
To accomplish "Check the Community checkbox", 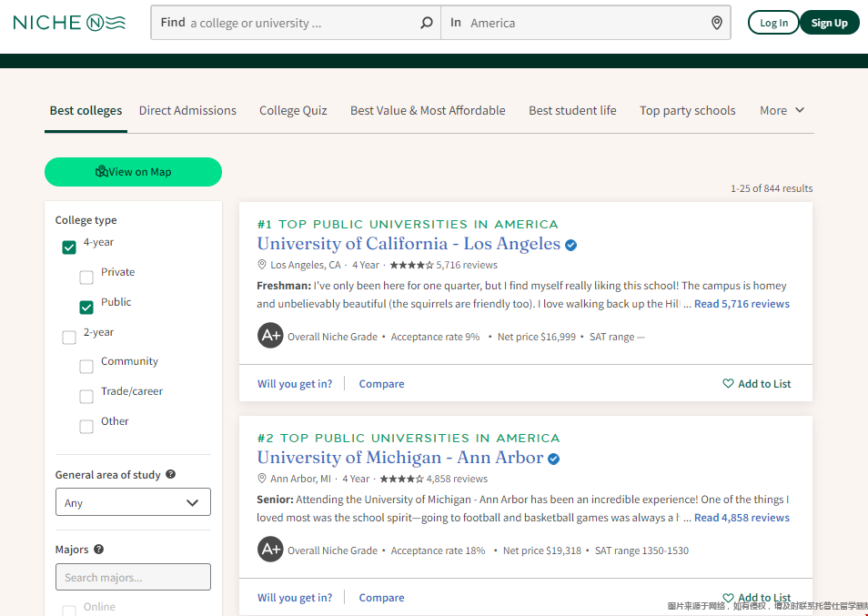I will coord(86,367).
